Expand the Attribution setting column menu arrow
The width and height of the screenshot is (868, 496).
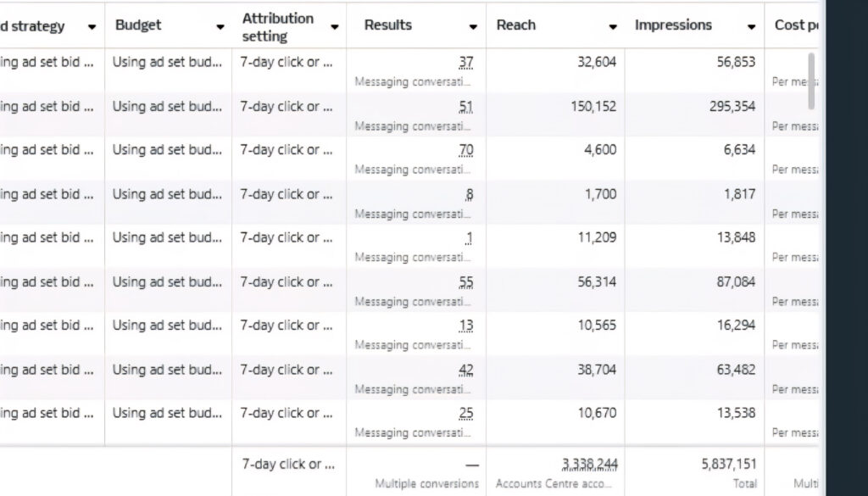point(335,27)
